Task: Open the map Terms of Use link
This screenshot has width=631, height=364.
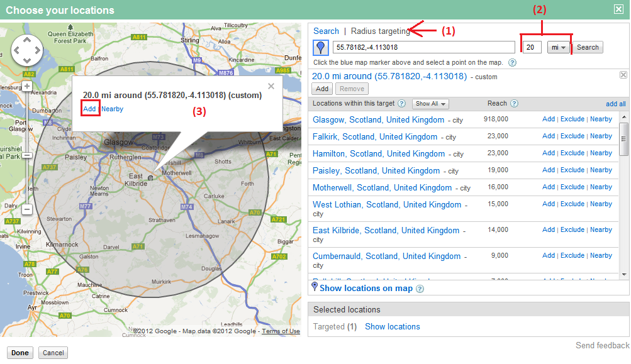Action: pyautogui.click(x=281, y=331)
